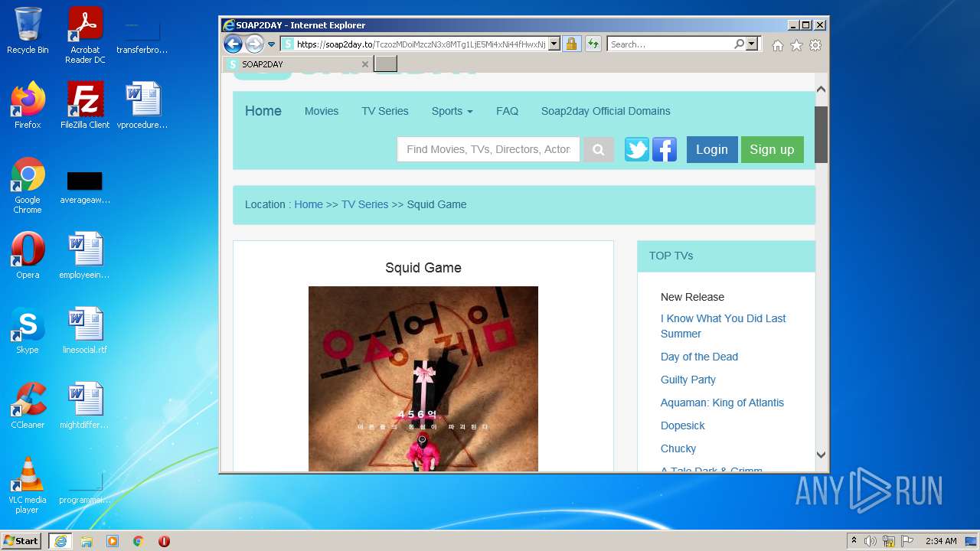
Task: Click the volume speaker tray icon
Action: (871, 541)
